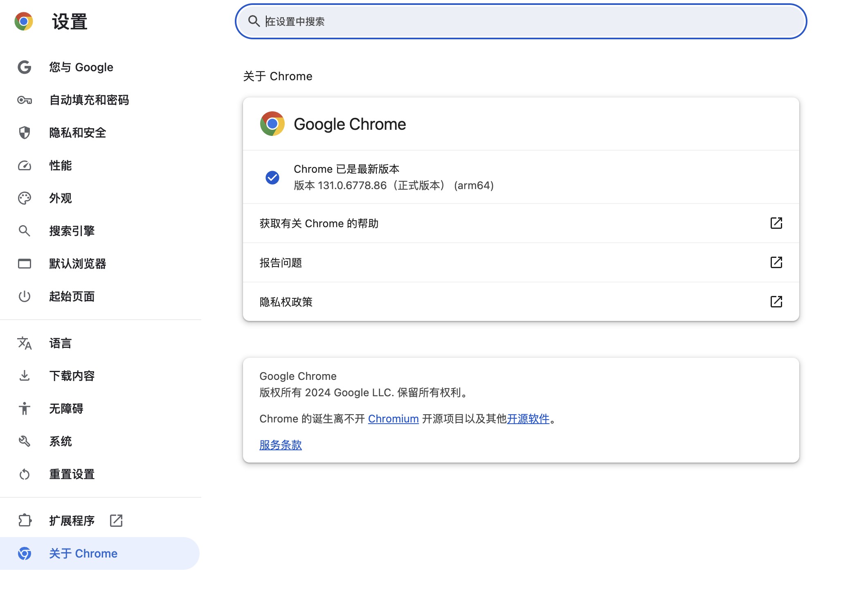Screen dimensions: 868x596
Task: Focus the 在设置中搜索 search field
Action: point(521,21)
